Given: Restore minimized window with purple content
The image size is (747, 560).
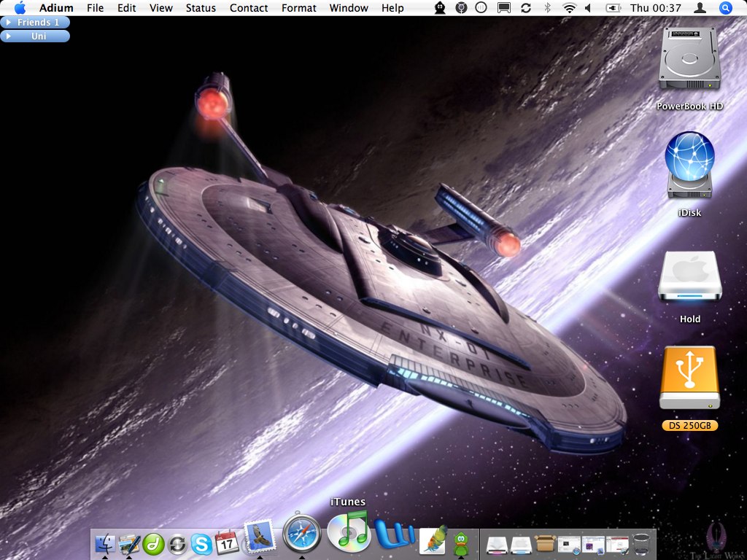Looking at the screenshot, I should 593,545.
